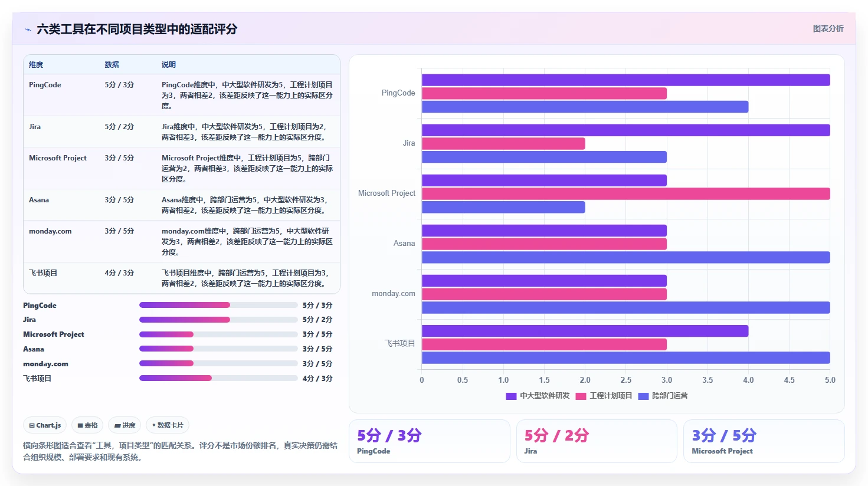Select the 表格 tag chip
Viewport: 868px width, 486px height.
tap(87, 425)
